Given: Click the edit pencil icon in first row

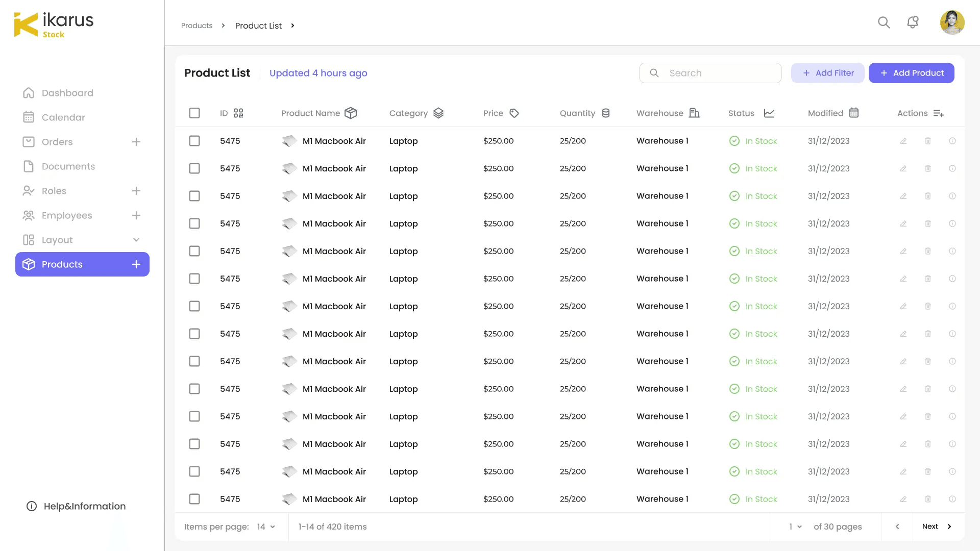Looking at the screenshot, I should (903, 141).
